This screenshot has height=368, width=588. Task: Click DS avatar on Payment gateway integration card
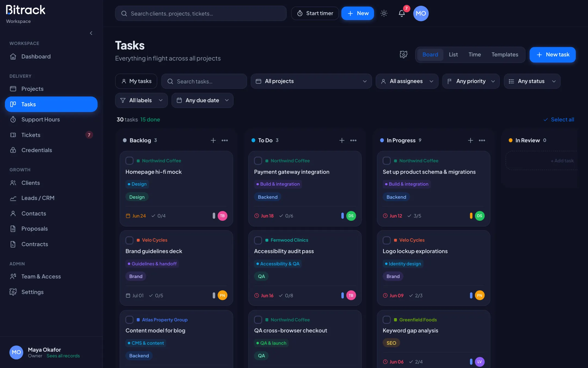[x=351, y=216]
